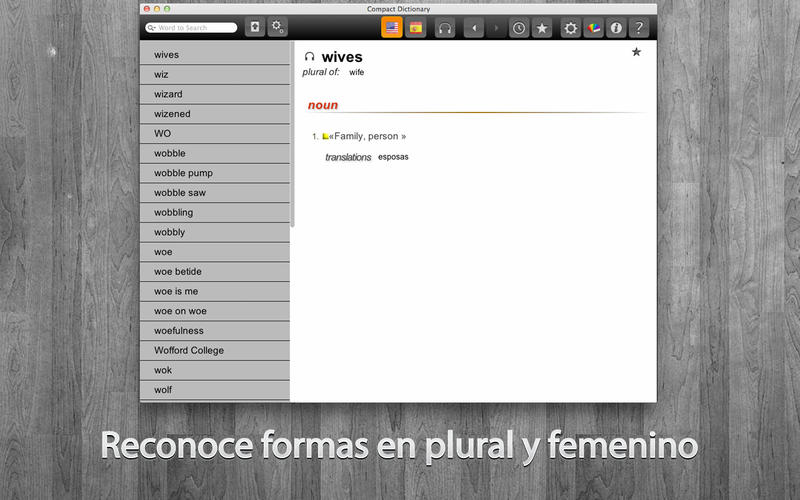
Task: Click the word list scrollbar
Action: (x=292, y=135)
